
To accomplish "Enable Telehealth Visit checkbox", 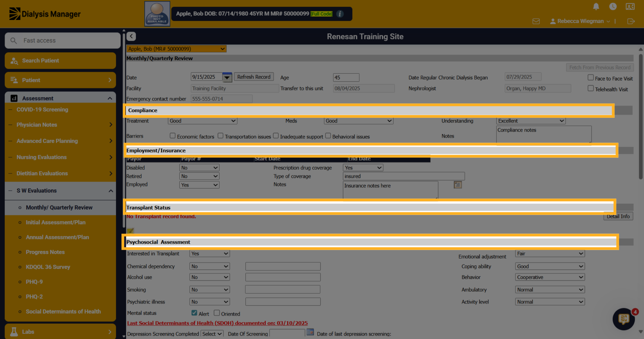I will [x=591, y=88].
